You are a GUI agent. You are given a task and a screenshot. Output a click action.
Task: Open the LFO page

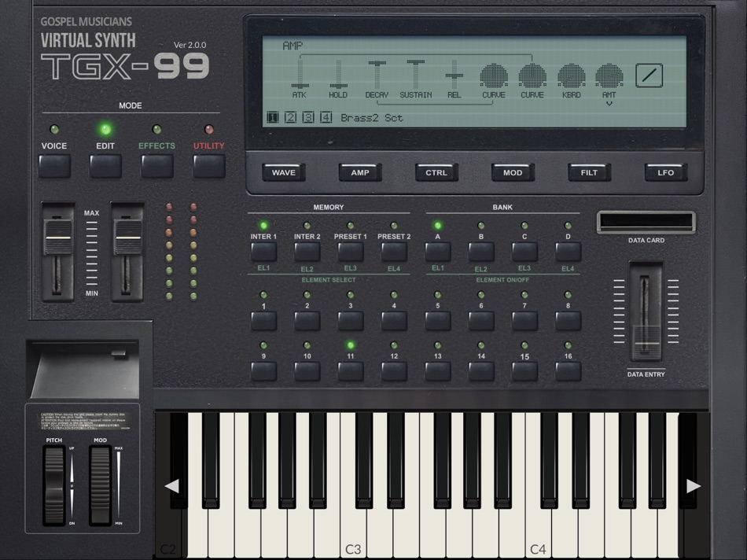[x=665, y=172]
